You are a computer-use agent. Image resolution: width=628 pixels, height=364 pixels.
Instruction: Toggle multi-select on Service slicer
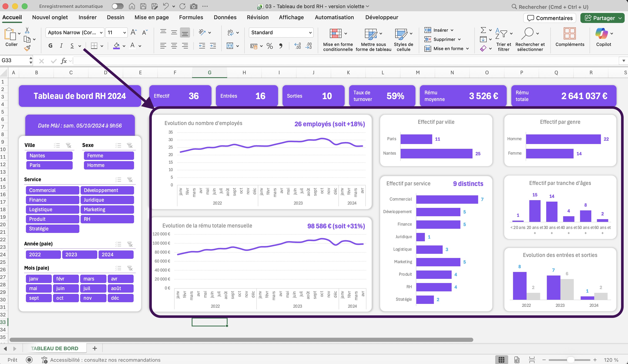point(118,180)
